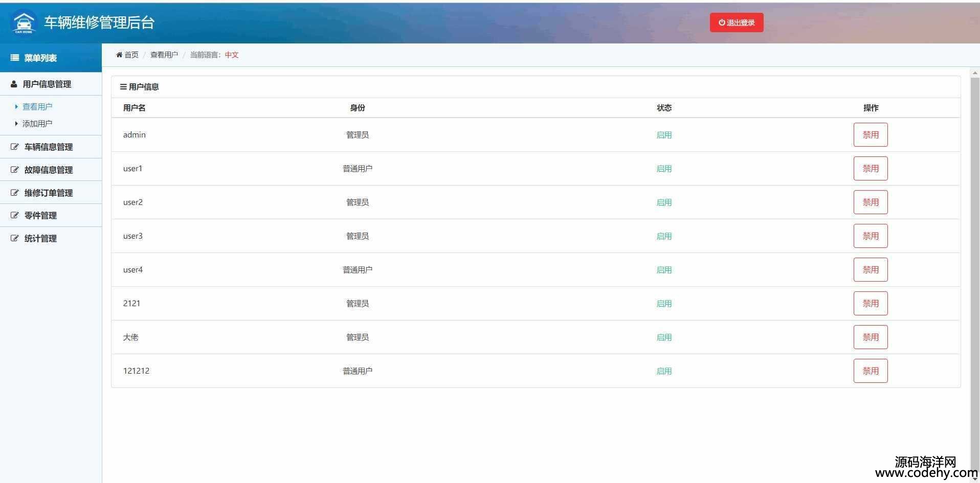Screen dimensions: 980x483
Task: Click 退出登录 logout button
Action: 737,22
